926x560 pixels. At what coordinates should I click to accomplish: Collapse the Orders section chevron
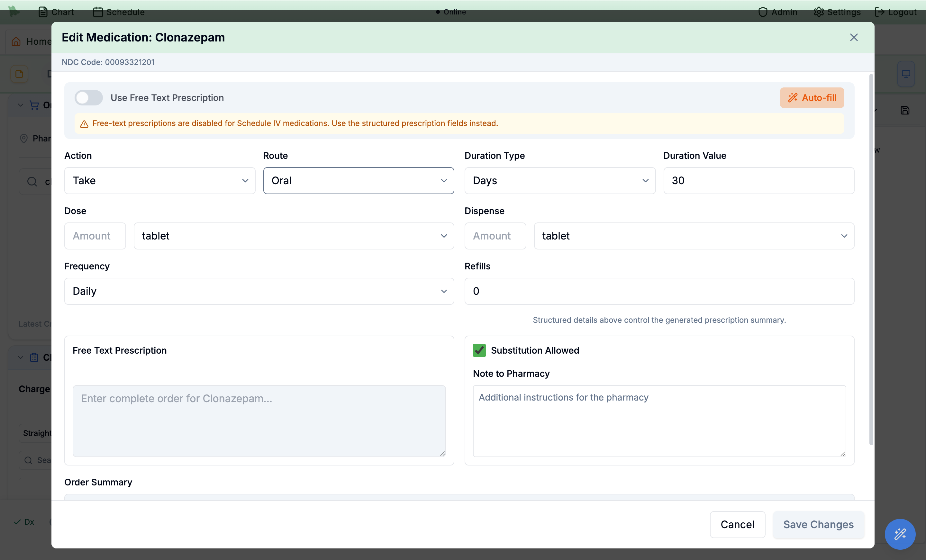coord(21,105)
